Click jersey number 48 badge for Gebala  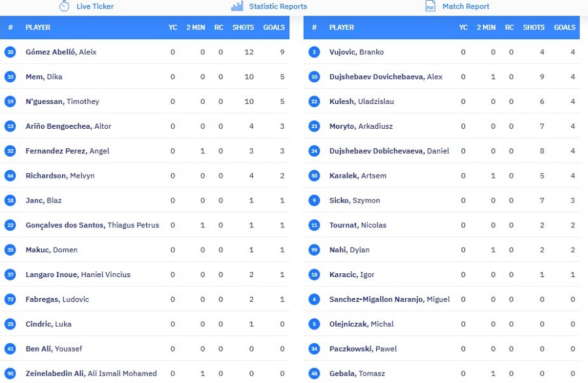point(314,374)
